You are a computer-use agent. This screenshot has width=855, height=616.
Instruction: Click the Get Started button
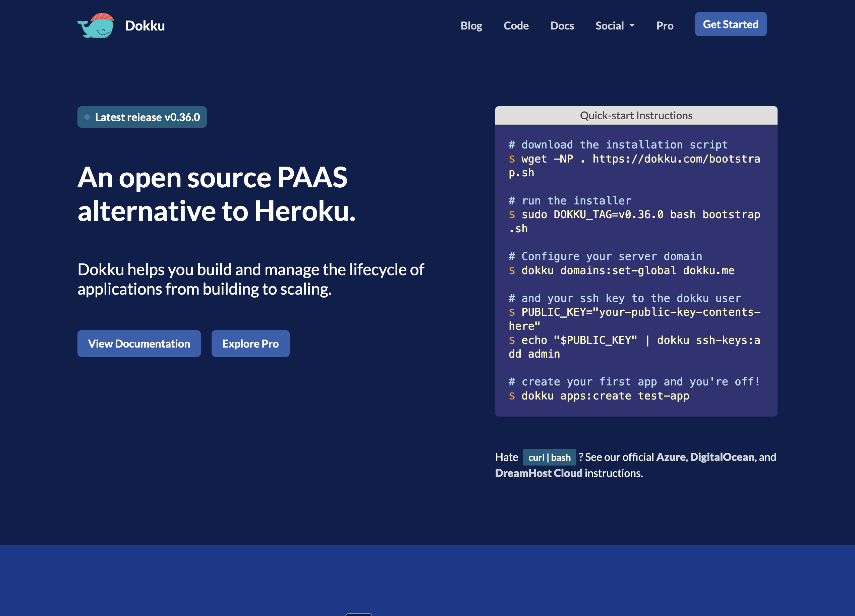(x=730, y=24)
